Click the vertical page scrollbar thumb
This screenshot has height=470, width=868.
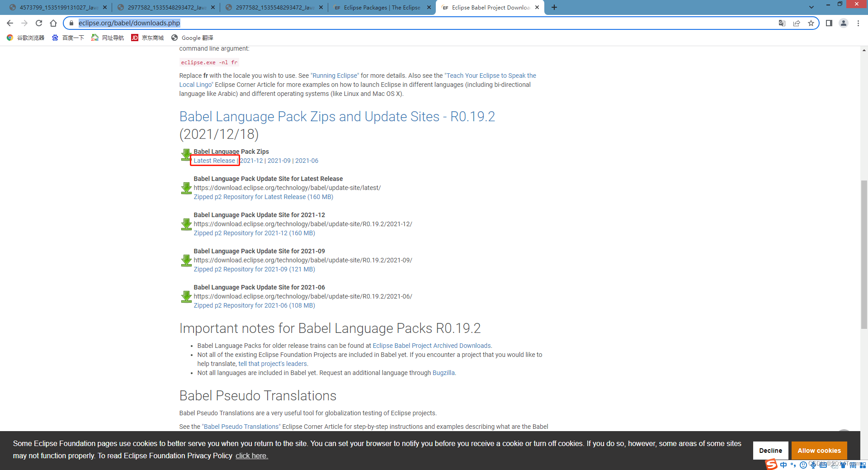[864, 253]
